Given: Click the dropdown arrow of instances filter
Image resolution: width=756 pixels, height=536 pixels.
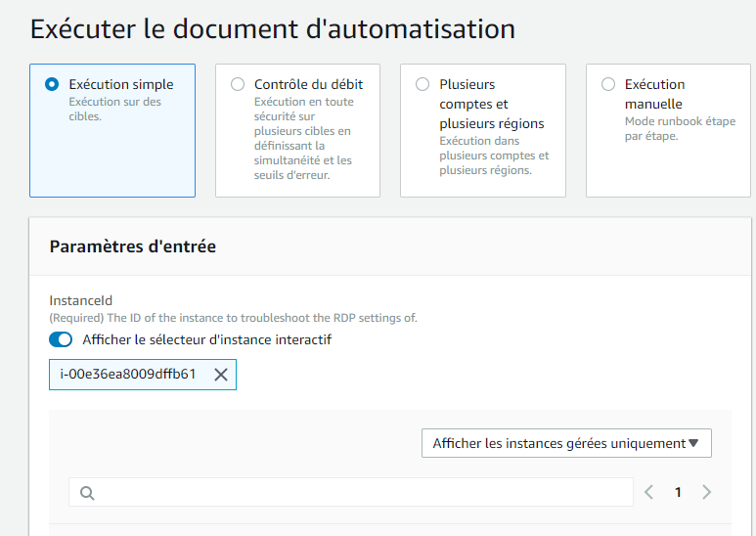Looking at the screenshot, I should (x=693, y=443).
